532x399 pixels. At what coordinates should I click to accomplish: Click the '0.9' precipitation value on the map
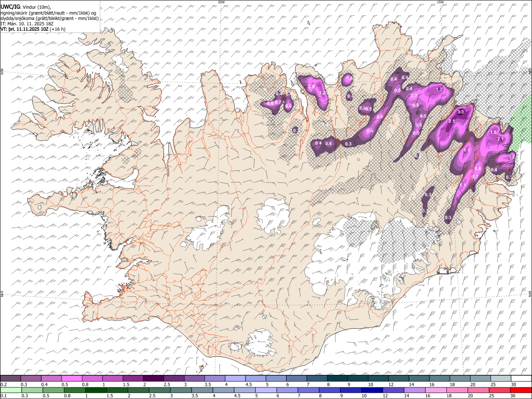pos(311,86)
